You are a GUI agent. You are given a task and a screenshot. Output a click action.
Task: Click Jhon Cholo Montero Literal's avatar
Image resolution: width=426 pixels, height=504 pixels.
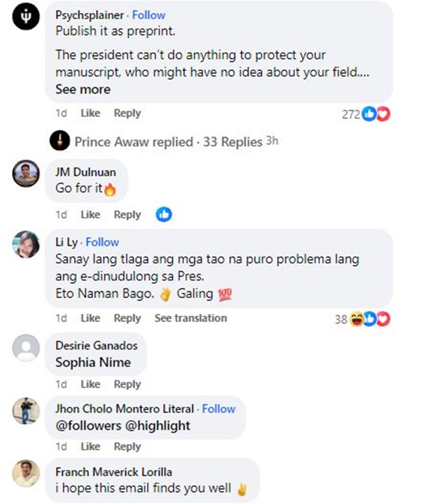coord(26,411)
